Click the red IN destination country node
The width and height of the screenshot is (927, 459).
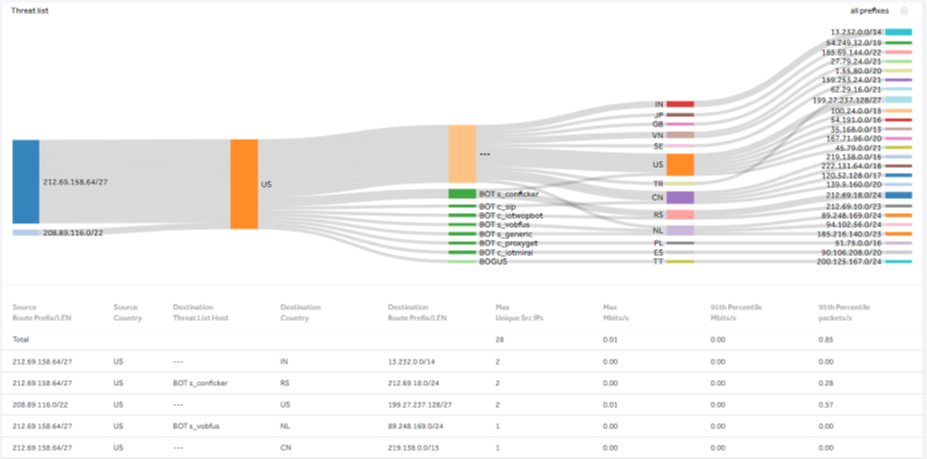680,104
